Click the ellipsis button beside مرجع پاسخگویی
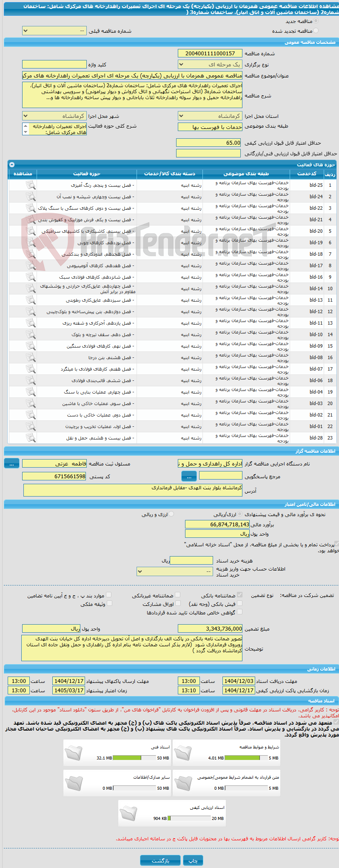 [x=189, y=477]
